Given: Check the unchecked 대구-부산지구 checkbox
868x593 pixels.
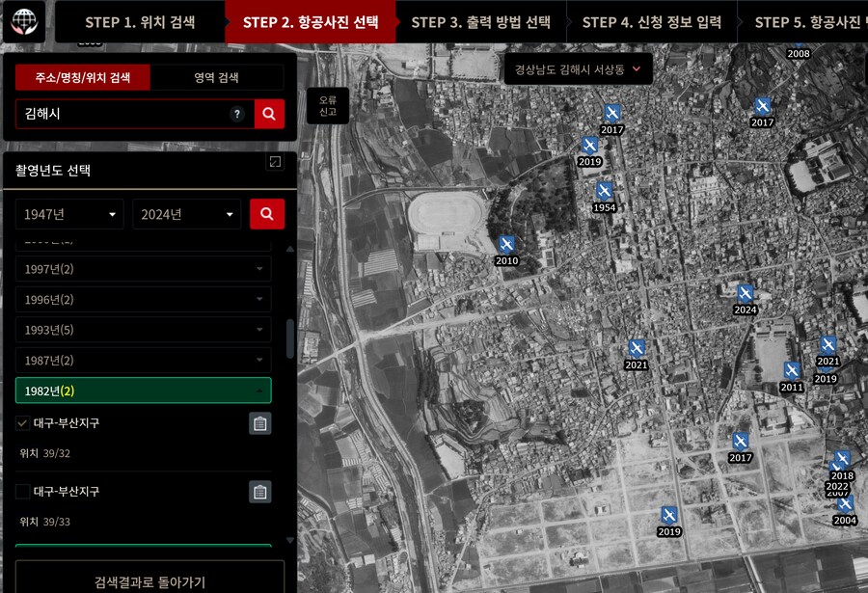Looking at the screenshot, I should coord(23,492).
